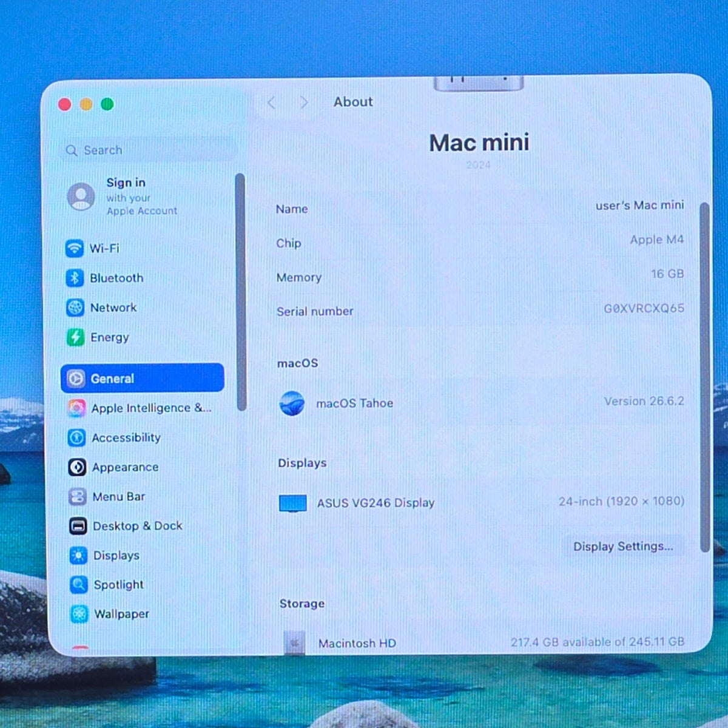Click 217.4 GB available of 245.11 GB
728x728 pixels.
(x=597, y=642)
